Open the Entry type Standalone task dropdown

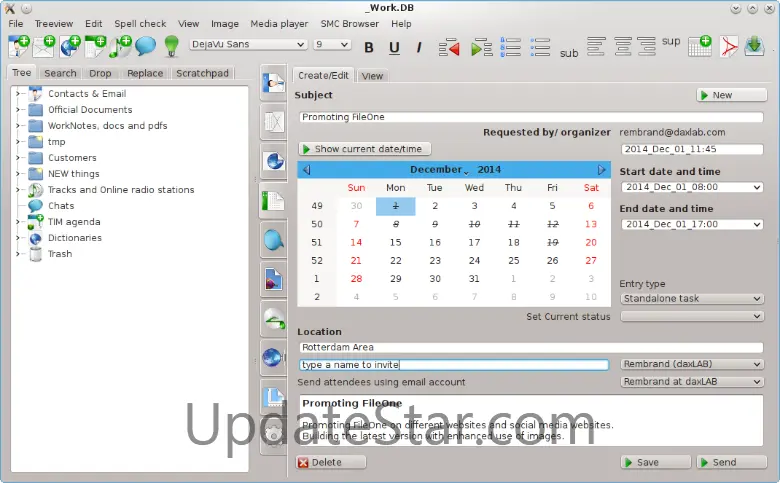pos(691,298)
